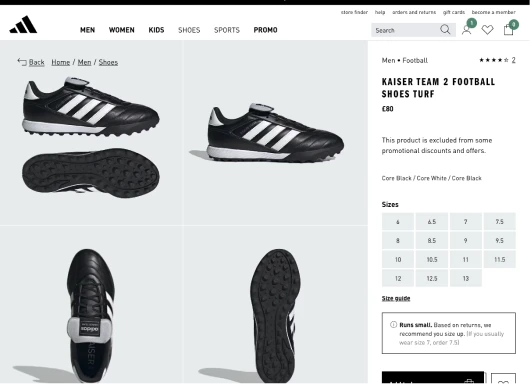Viewport: 530px width, 384px height.
Task: Select size 9.5
Action: (500, 241)
